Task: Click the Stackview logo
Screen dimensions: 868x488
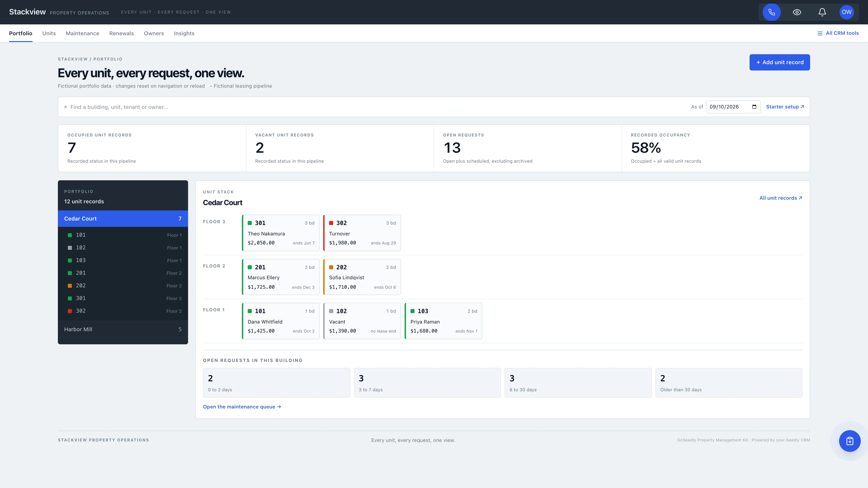Action: click(x=27, y=12)
